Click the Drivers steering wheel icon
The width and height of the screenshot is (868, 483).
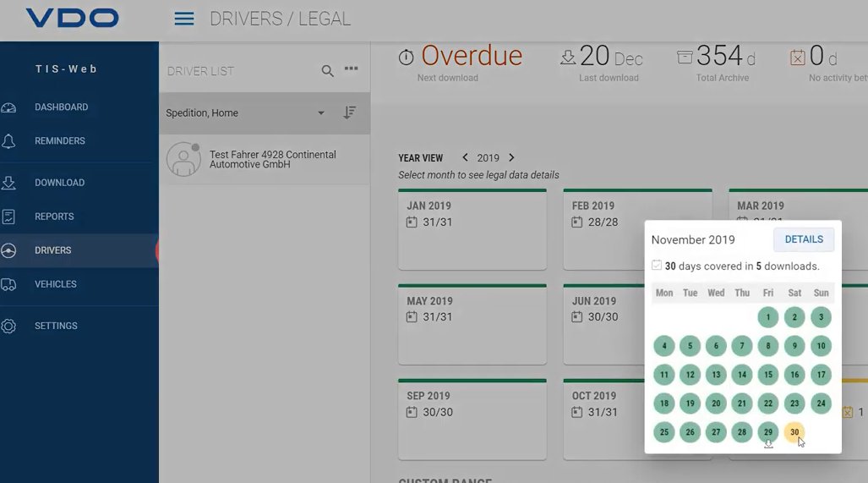(x=8, y=250)
